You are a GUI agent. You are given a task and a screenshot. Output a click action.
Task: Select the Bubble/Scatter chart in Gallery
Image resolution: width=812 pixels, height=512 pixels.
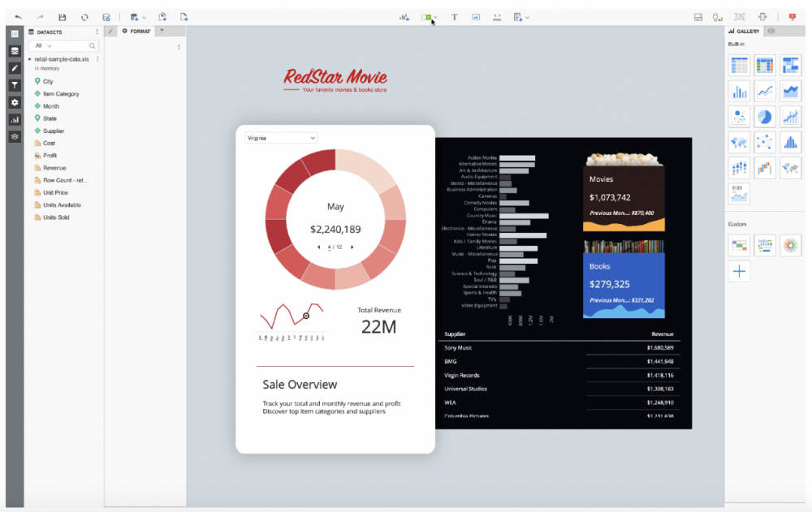(739, 117)
